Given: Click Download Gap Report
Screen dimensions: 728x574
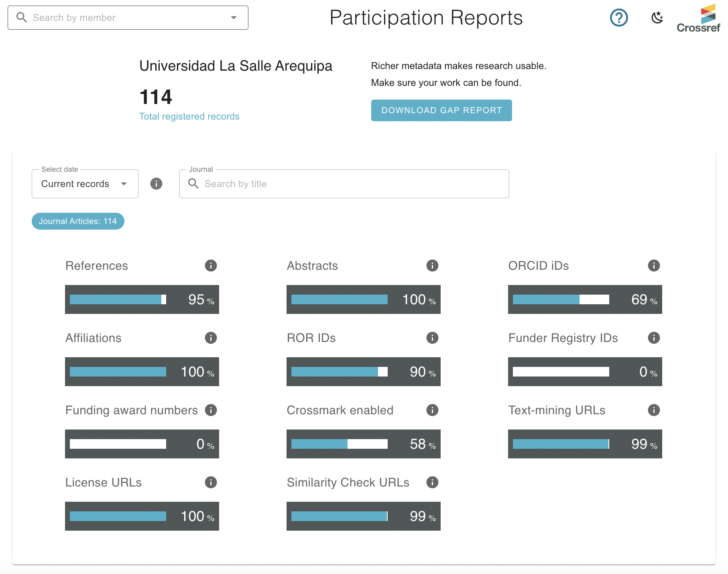Looking at the screenshot, I should pos(441,110).
